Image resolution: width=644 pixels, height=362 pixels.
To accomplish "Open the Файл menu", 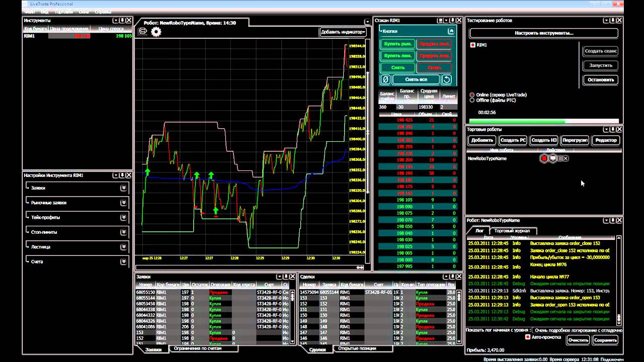I will [x=29, y=11].
